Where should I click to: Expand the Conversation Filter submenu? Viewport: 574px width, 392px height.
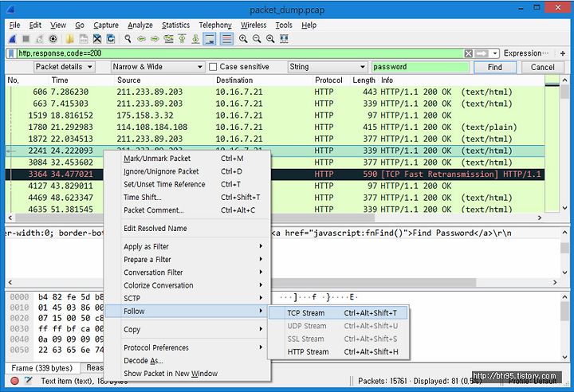[x=193, y=272]
